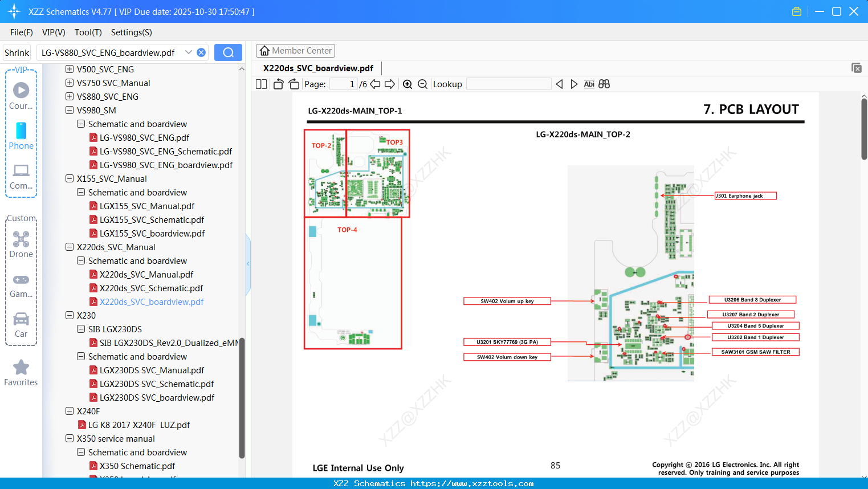
Task: Collapse the X220ds_SVC_Manual node
Action: [x=69, y=247]
